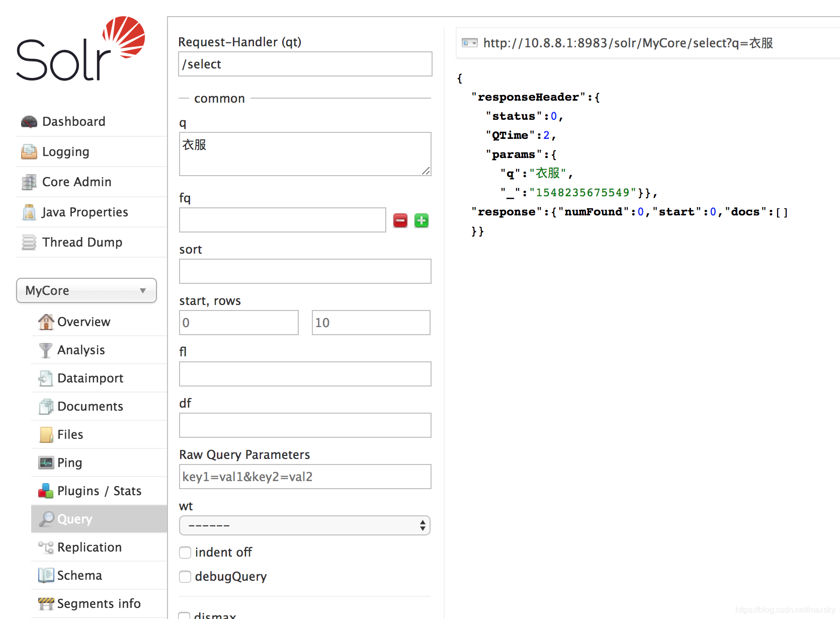Open the Documents page link
Viewport: 840px width, 619px height.
click(91, 407)
